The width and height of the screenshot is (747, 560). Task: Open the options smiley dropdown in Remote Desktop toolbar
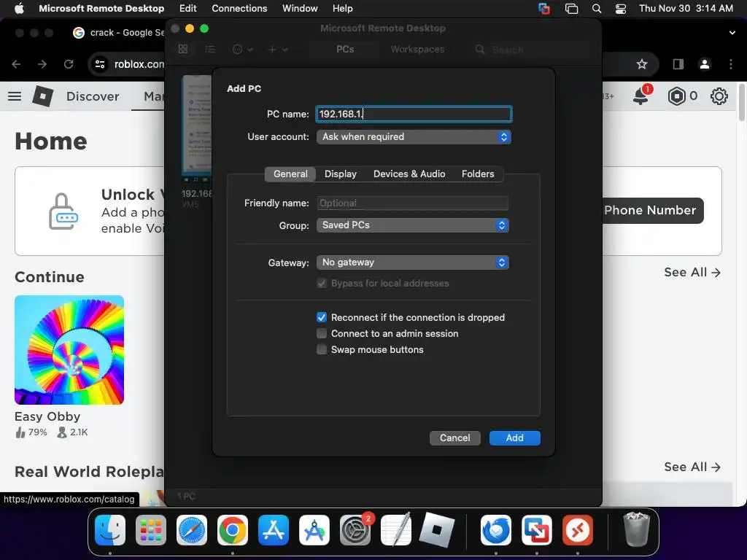pyautogui.click(x=242, y=49)
